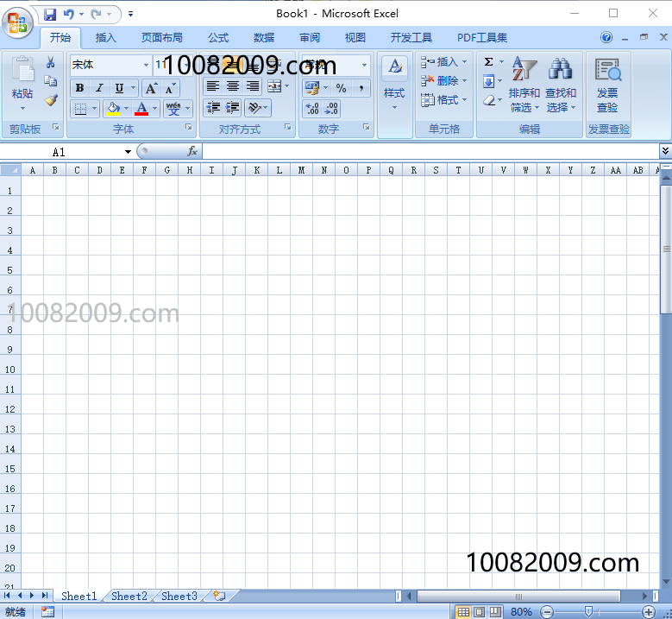Screen dimensions: 672x619
Task: Switch to Page Layout view in status bar
Action: (x=479, y=612)
